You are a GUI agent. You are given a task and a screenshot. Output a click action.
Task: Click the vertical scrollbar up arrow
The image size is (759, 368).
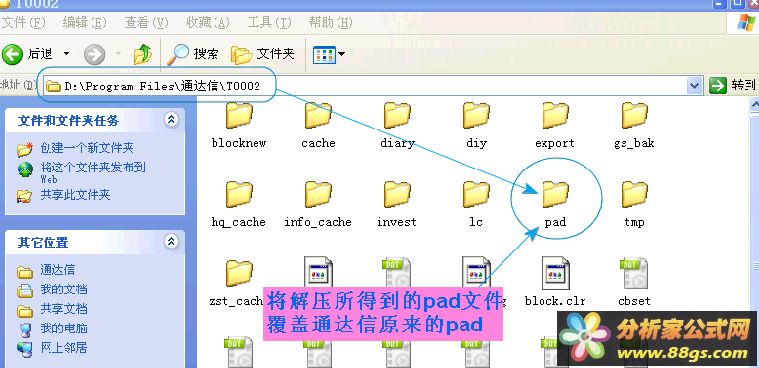pos(754,104)
